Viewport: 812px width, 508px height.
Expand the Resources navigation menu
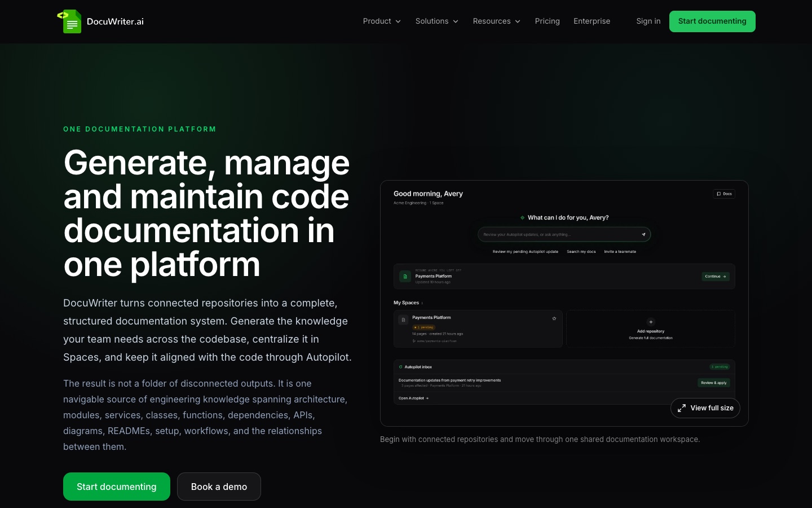[496, 21]
